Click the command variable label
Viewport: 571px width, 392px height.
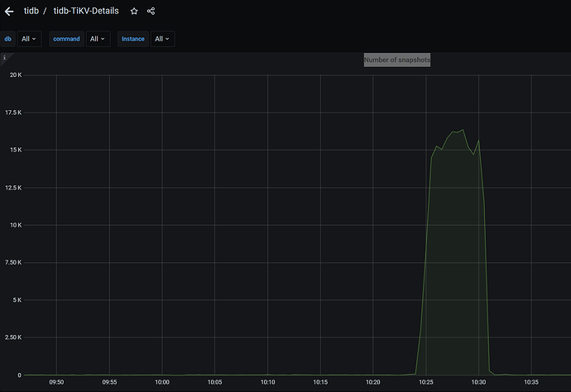[66, 39]
